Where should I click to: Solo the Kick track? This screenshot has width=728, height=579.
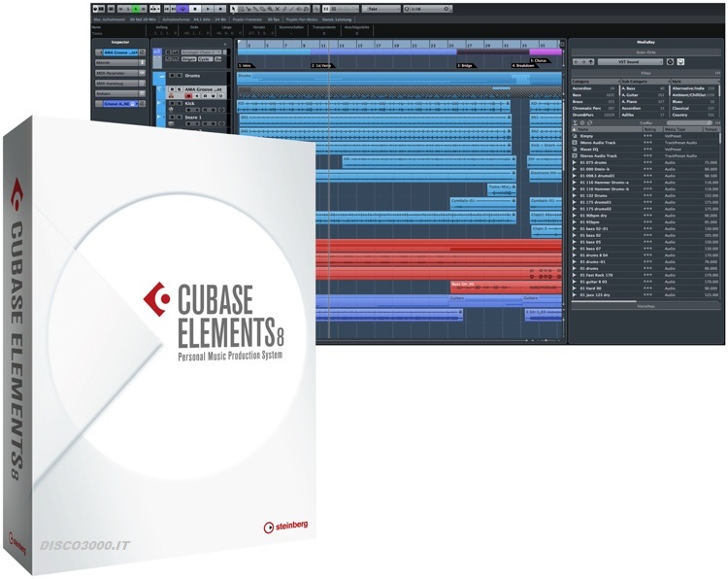[x=180, y=103]
